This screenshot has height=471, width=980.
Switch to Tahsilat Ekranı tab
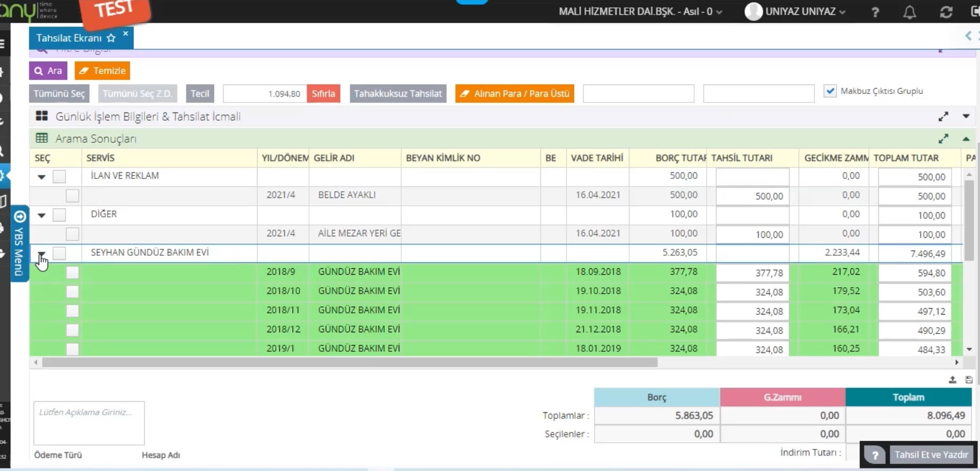69,38
